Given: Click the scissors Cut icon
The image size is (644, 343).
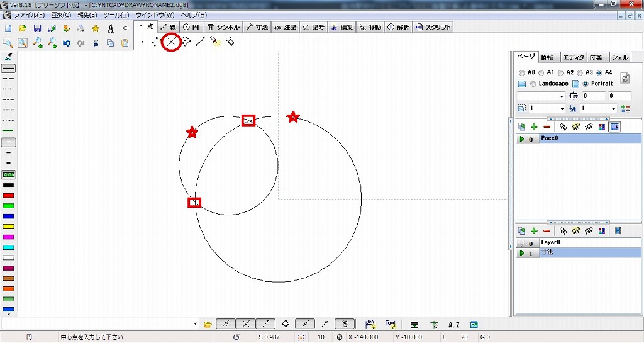Looking at the screenshot, I should tap(96, 43).
